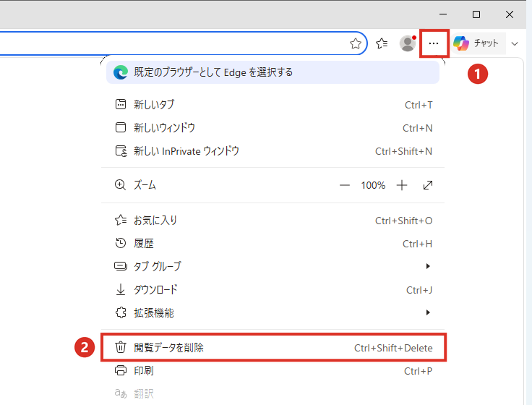The width and height of the screenshot is (532, 405).
Task: Click the magnifier icon beside ズーム
Action: (120, 185)
